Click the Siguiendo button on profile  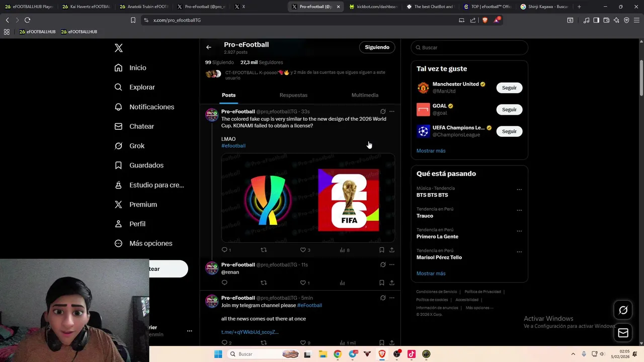[377, 47]
